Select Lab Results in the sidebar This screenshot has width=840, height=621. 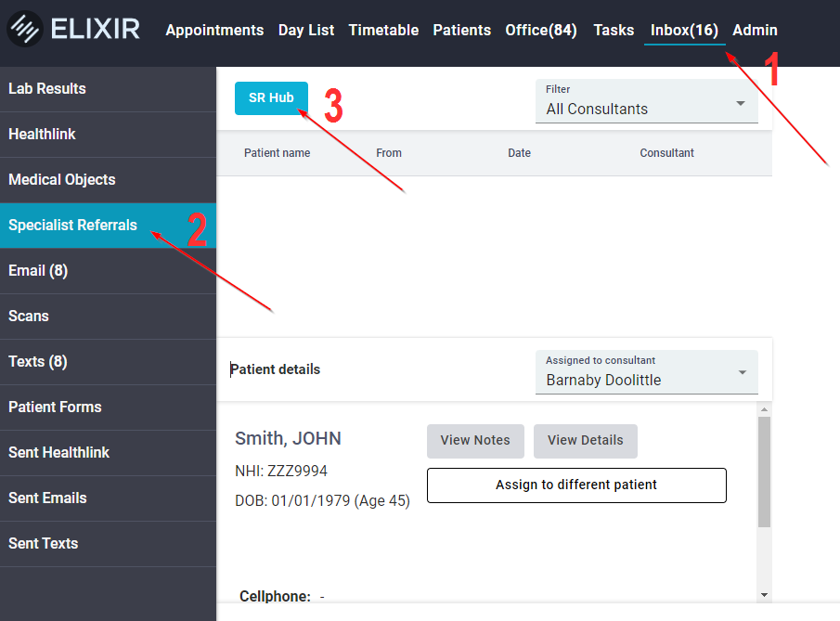47,89
